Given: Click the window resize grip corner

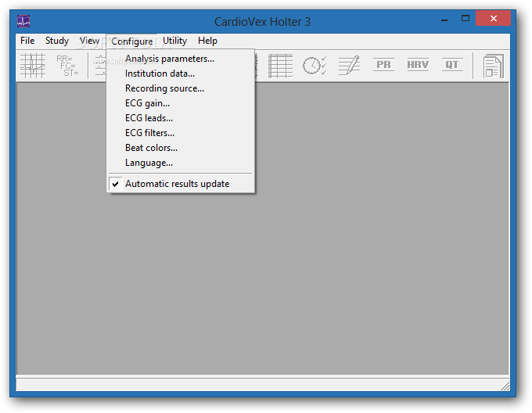Looking at the screenshot, I should pos(505,386).
